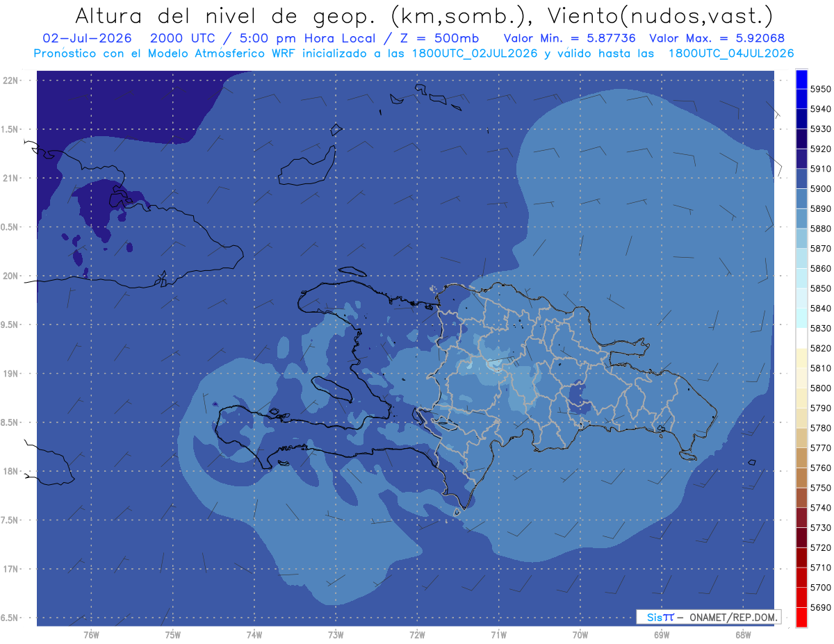Screen dimensions: 834x644
Task: Click the 'Pronóstico con el Modelo Atmósferico WRF' line
Action: (x=414, y=53)
